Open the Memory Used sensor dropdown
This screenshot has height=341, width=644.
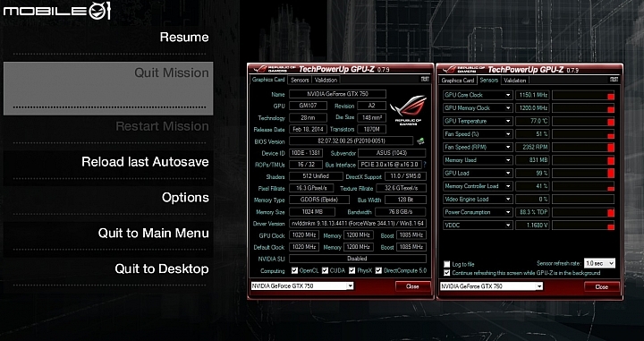508,160
